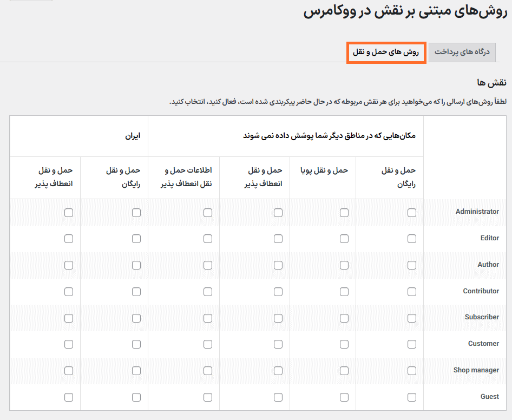This screenshot has width=512, height=420.
Task: Enable اطلاعات حمل و نقل انعطاف پذیر for Editor
Action: 208,239
